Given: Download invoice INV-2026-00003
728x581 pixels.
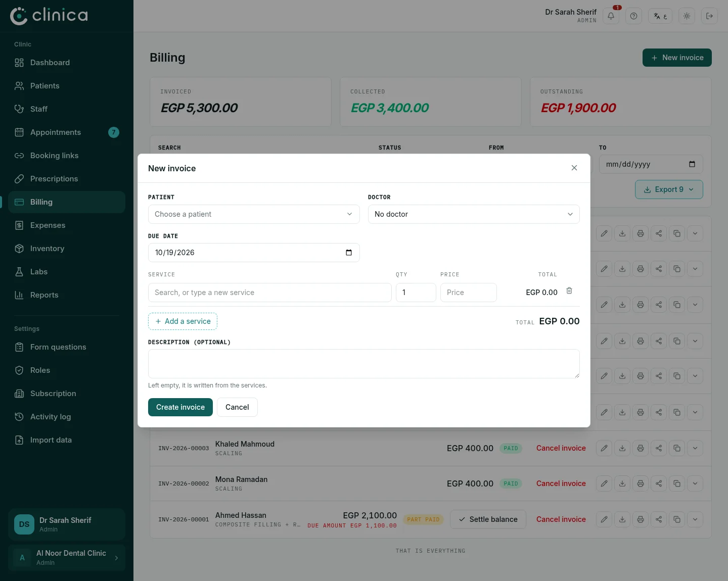Looking at the screenshot, I should click(x=622, y=448).
